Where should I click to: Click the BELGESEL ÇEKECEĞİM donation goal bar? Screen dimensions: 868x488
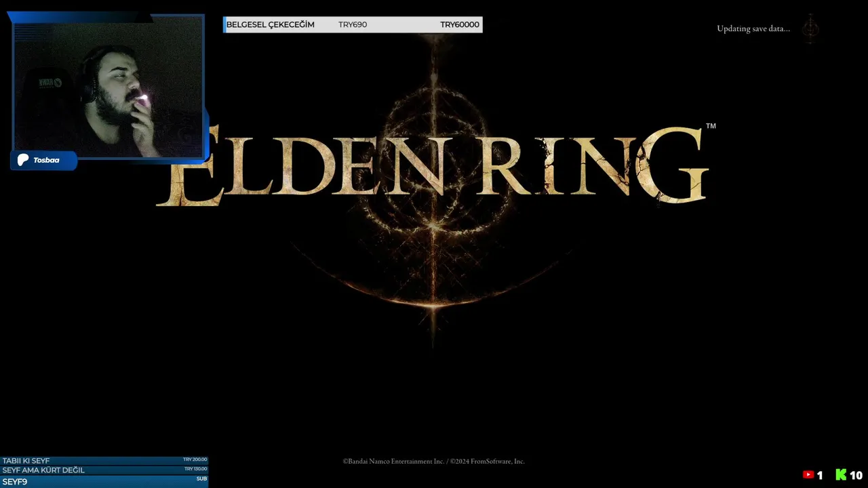coord(353,24)
